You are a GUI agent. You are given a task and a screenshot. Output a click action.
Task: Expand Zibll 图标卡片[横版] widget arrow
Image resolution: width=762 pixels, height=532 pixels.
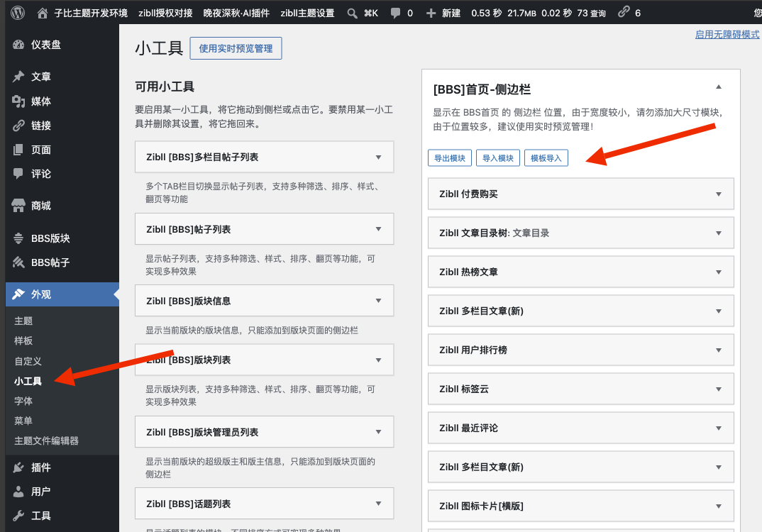point(719,506)
